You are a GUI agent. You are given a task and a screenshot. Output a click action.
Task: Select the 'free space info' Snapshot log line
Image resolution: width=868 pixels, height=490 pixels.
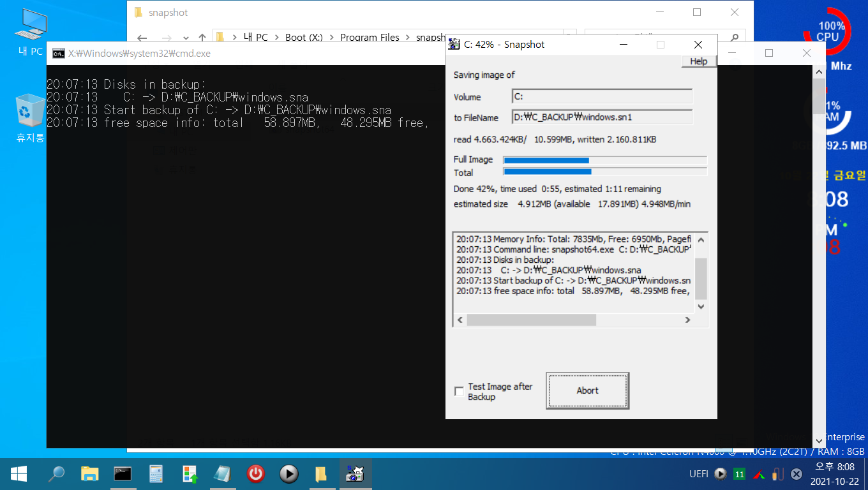tap(574, 291)
